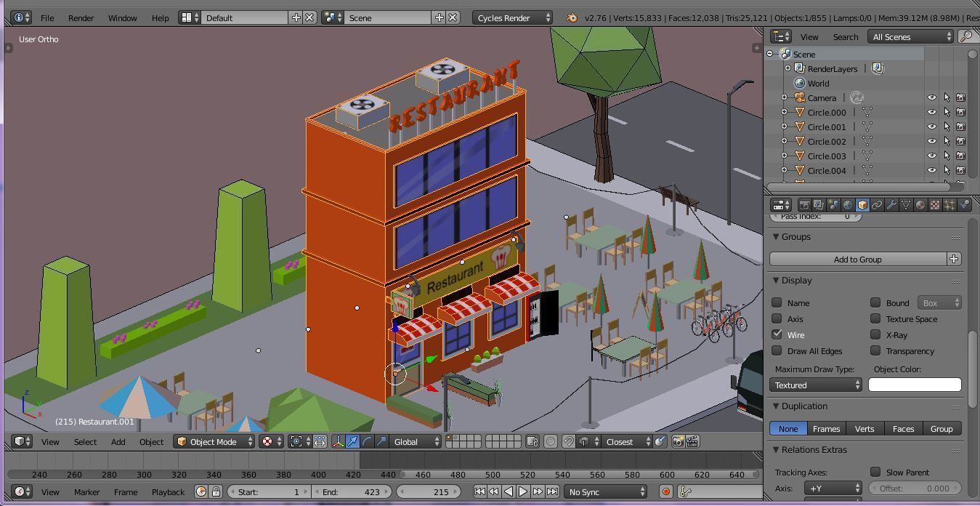980x506 pixels.
Task: Open the Select menu in 3D viewport
Action: coord(85,441)
